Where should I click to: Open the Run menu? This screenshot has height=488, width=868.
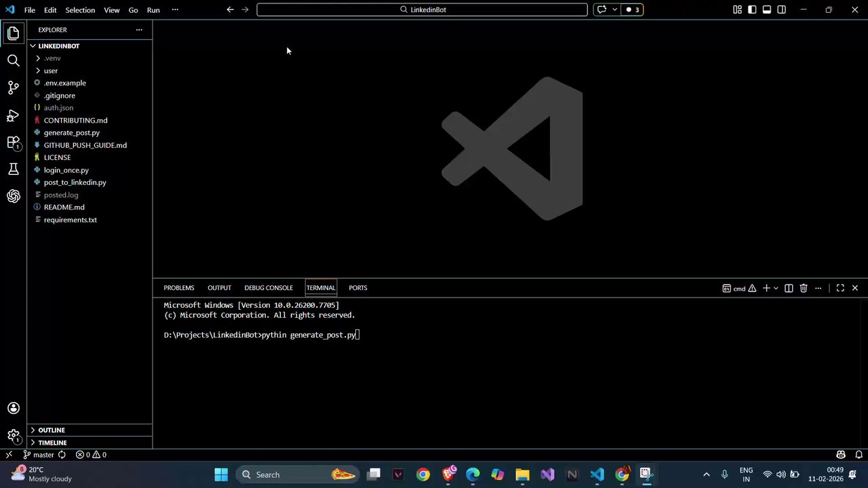click(x=153, y=10)
